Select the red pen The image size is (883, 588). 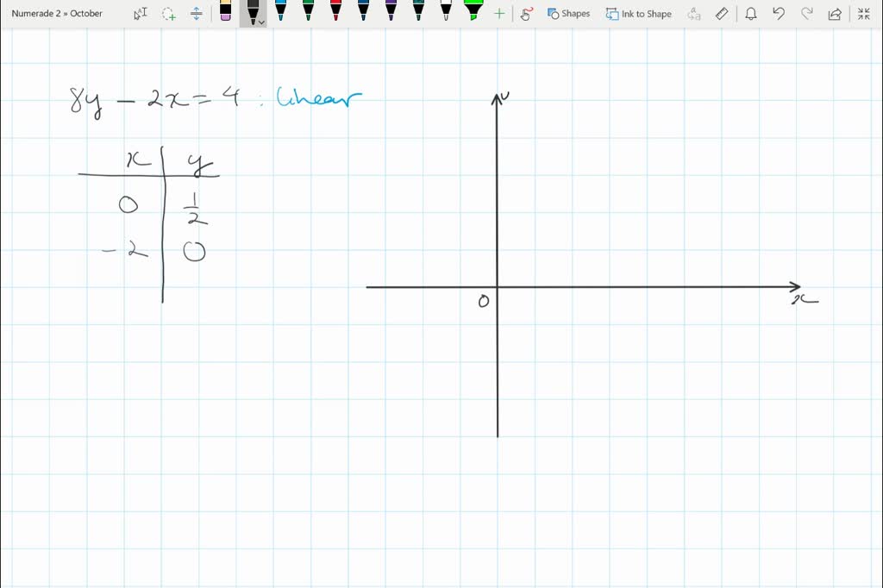coord(335,13)
